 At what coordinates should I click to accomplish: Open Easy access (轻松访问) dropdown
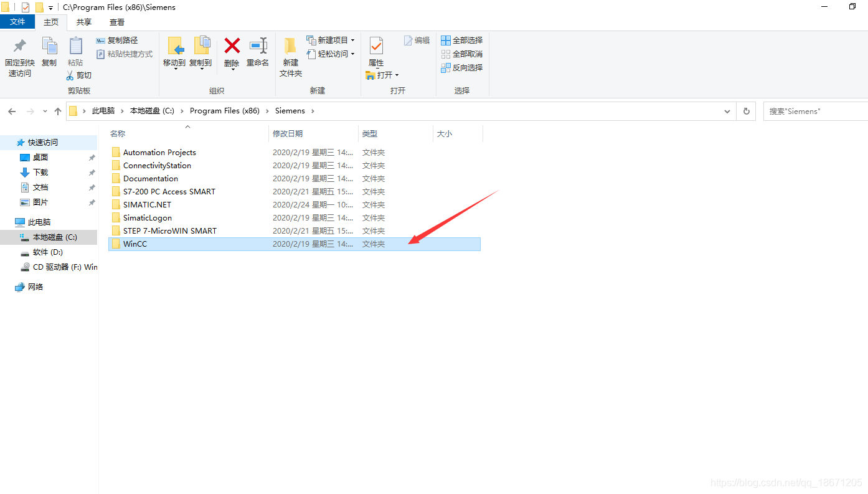(x=331, y=54)
